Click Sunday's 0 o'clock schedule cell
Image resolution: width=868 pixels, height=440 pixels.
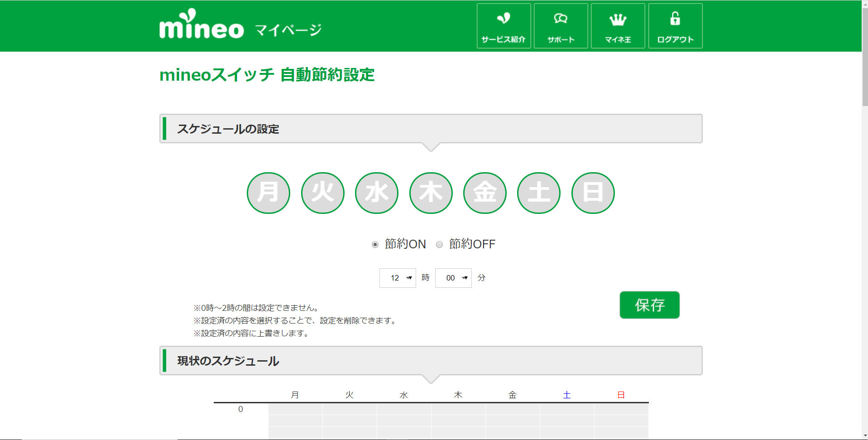coord(621,409)
